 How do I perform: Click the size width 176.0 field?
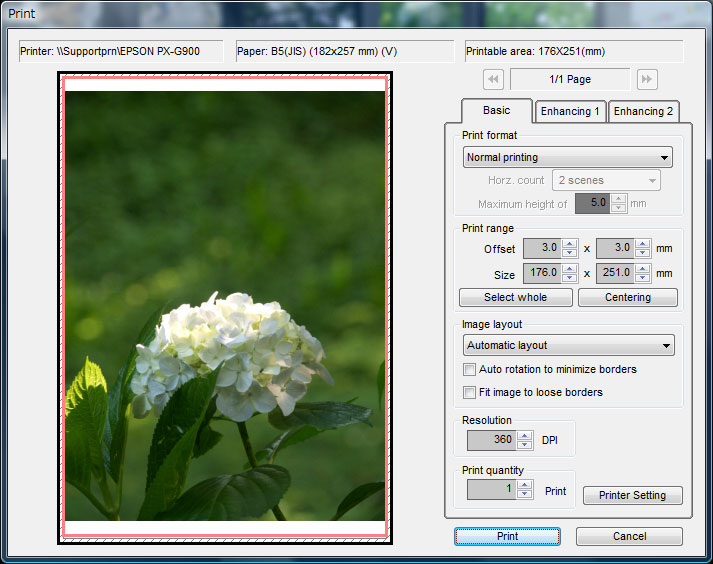click(542, 273)
